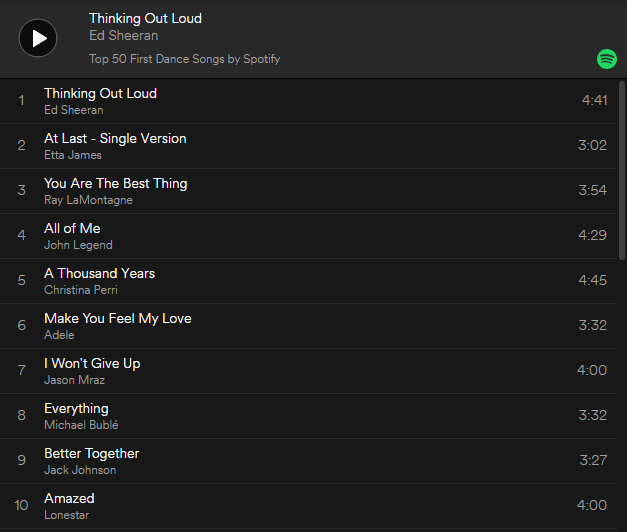Viewport: 627px width, 532px height.
Task: Play Amazed by Lonestar
Action: coord(69,498)
